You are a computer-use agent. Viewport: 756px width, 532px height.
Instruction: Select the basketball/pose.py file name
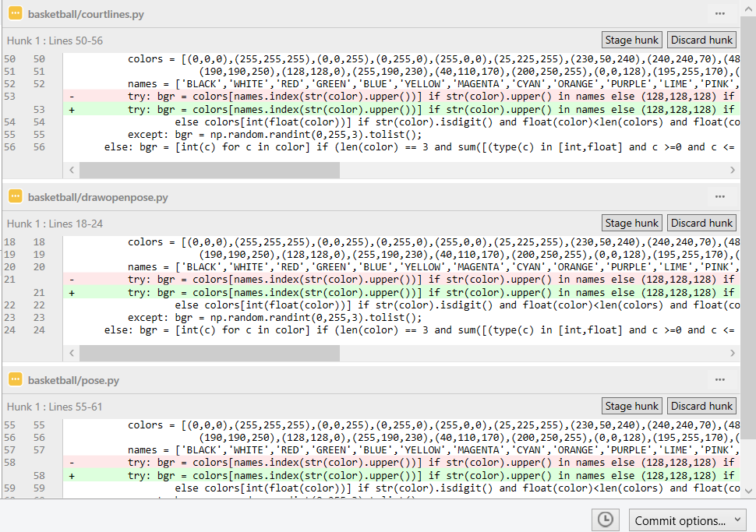pyautogui.click(x=73, y=380)
